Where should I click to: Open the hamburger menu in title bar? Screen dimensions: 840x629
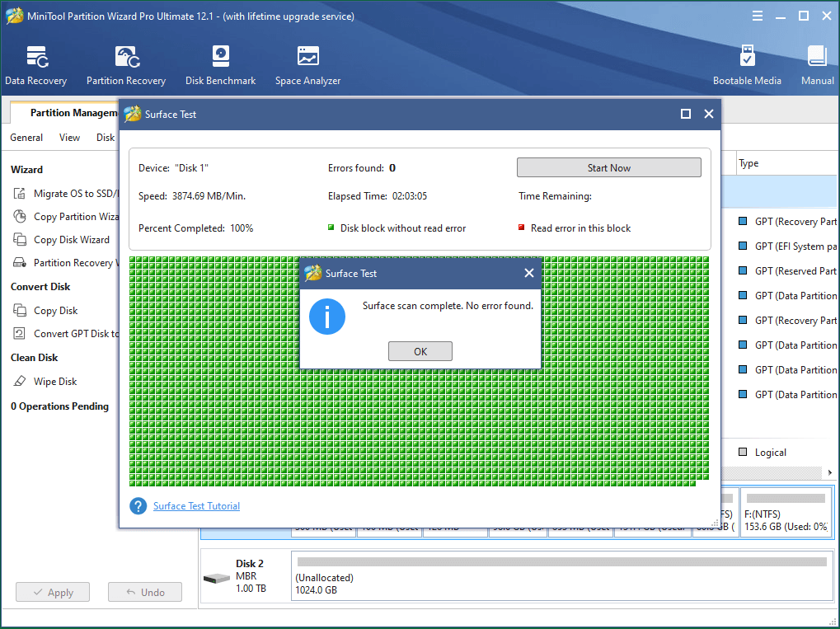tap(757, 16)
